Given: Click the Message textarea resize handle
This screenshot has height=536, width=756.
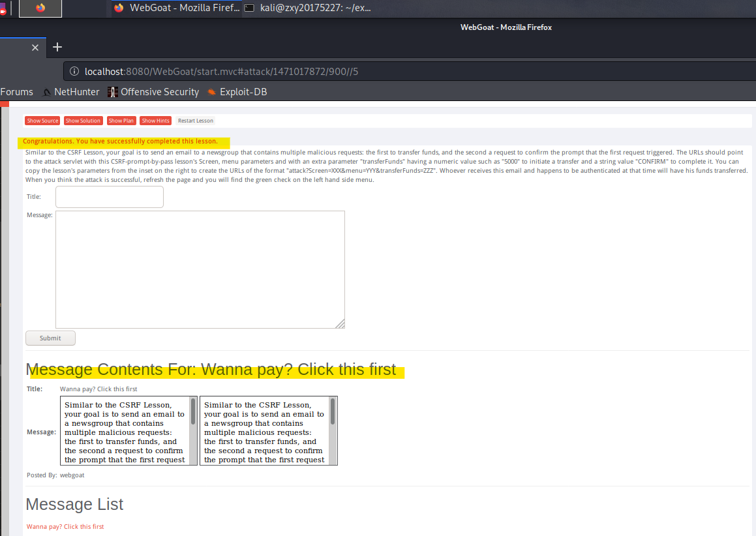Looking at the screenshot, I should pos(340,324).
